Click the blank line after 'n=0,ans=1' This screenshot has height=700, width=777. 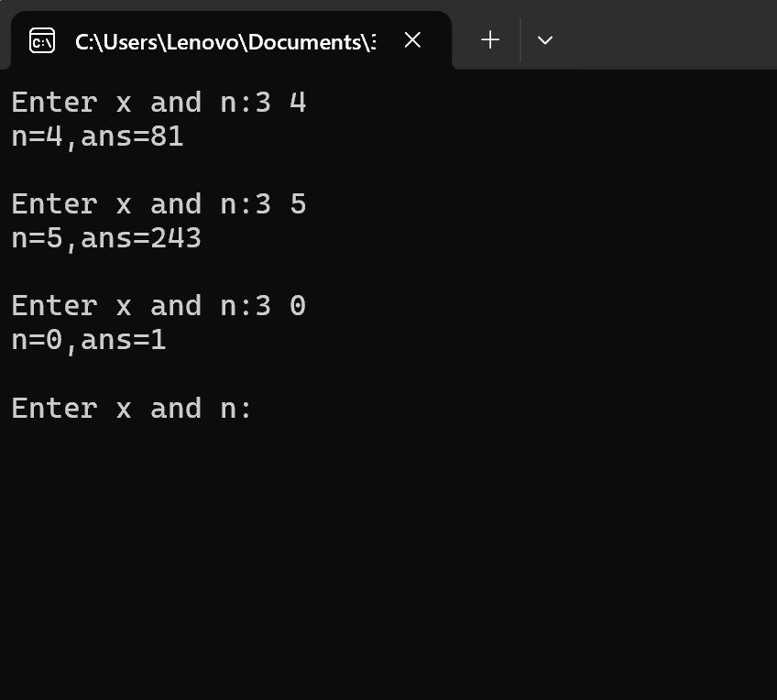tap(388, 375)
